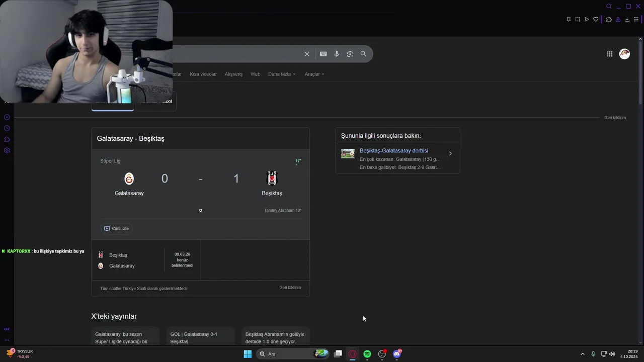644x362 pixels.
Task: Click the Süper Lig league label
Action: click(110, 161)
